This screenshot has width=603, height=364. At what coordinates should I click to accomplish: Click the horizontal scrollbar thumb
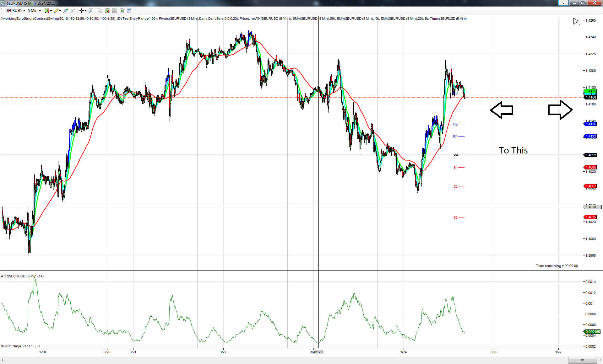pos(583,360)
